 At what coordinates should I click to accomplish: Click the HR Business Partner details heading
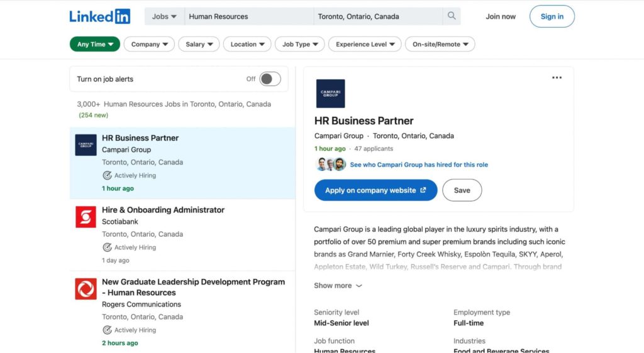click(364, 121)
